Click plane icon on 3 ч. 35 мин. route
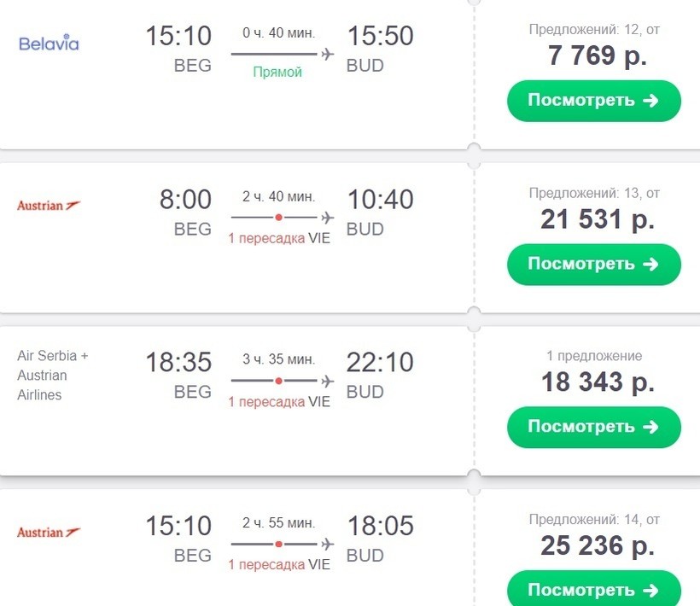Image resolution: width=700 pixels, height=606 pixels. click(x=327, y=381)
